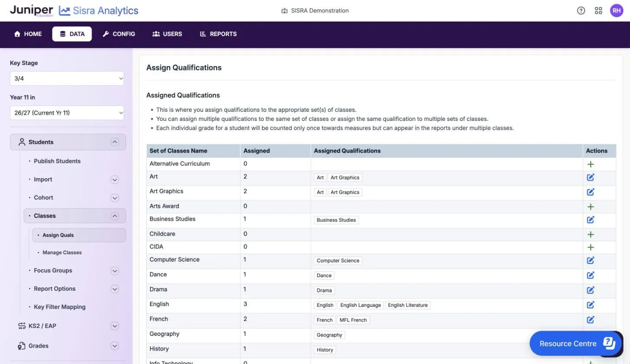The image size is (630, 364).
Task: Click the add plus icon for CIDA
Action: (x=590, y=247)
